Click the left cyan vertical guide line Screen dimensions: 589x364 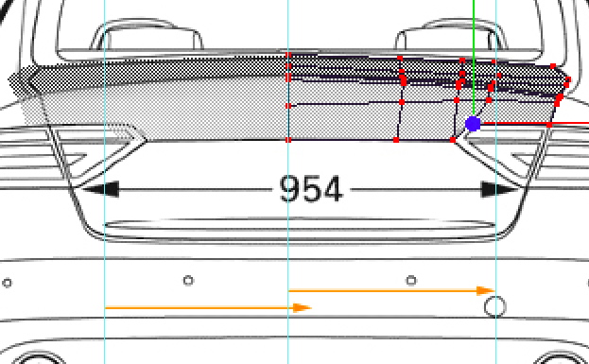tap(105, 182)
